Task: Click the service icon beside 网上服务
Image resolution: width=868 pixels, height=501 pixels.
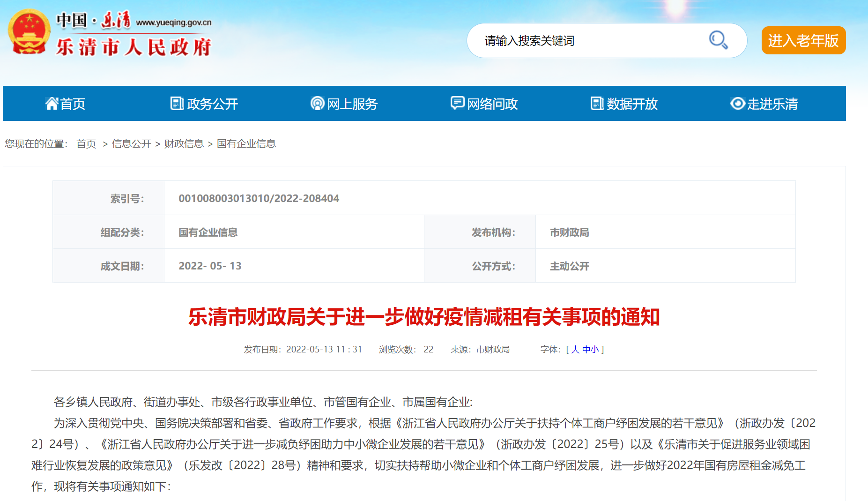Action: click(x=317, y=103)
